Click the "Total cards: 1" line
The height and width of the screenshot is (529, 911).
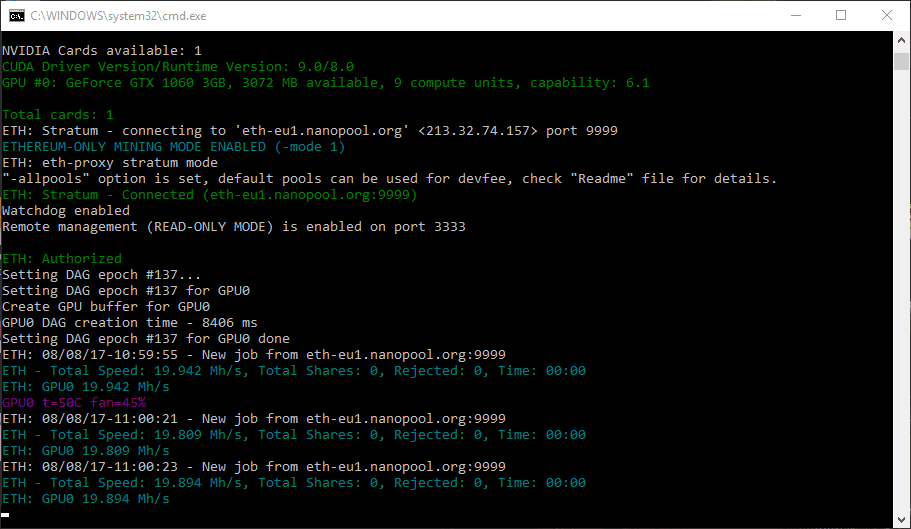pos(58,114)
